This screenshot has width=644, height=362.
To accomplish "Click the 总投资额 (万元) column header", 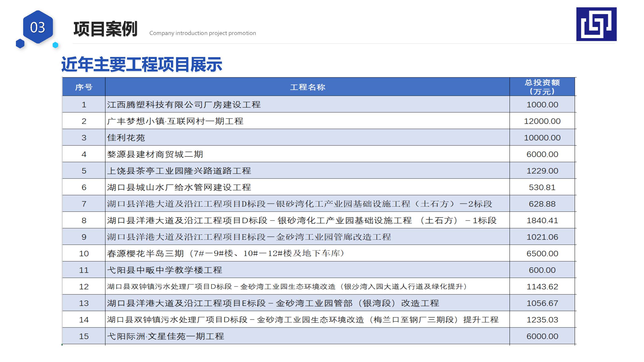I will [542, 87].
